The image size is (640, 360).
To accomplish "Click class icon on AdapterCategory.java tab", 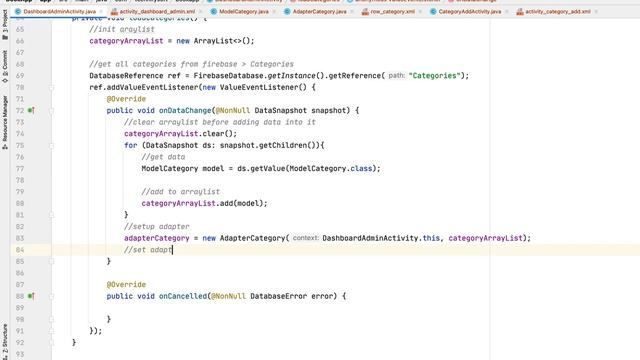I will click(x=287, y=12).
